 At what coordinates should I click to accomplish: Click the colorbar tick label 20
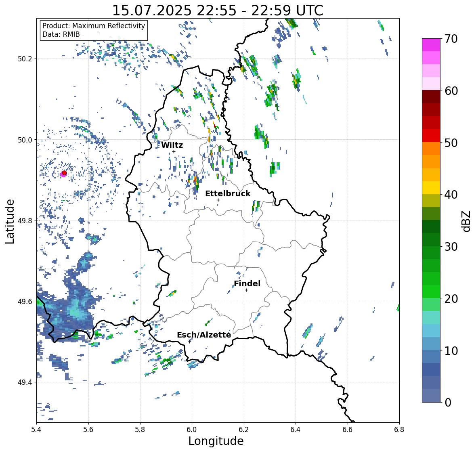[x=451, y=299]
